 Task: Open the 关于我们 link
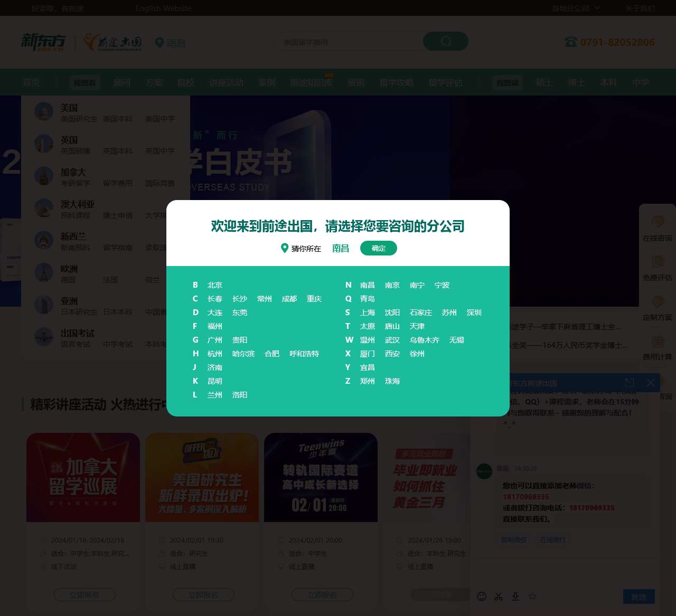[x=640, y=8]
